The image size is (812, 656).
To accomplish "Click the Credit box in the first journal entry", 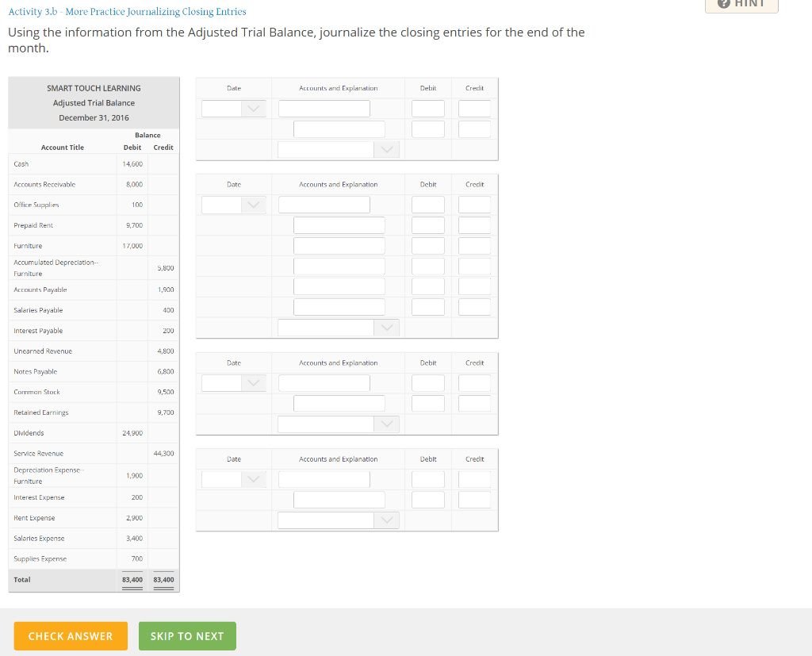I will pyautogui.click(x=474, y=108).
